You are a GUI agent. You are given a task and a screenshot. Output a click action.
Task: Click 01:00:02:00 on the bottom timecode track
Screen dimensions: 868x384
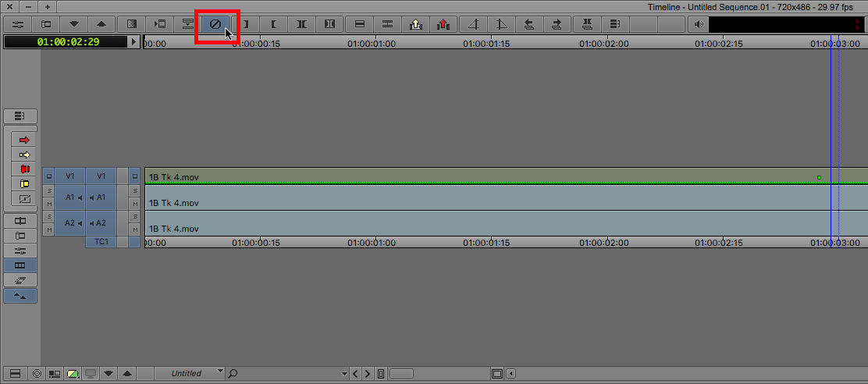(x=603, y=243)
